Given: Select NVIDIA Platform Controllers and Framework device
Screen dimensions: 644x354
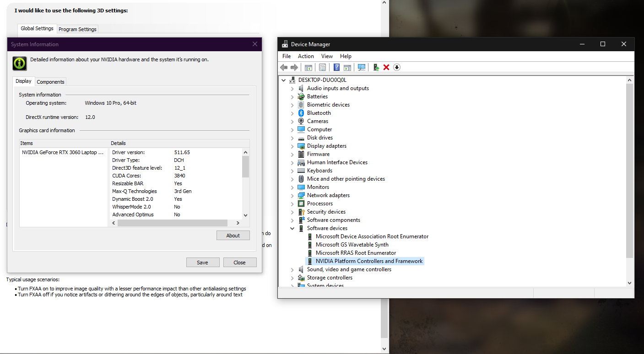Looking at the screenshot, I should pos(369,261).
